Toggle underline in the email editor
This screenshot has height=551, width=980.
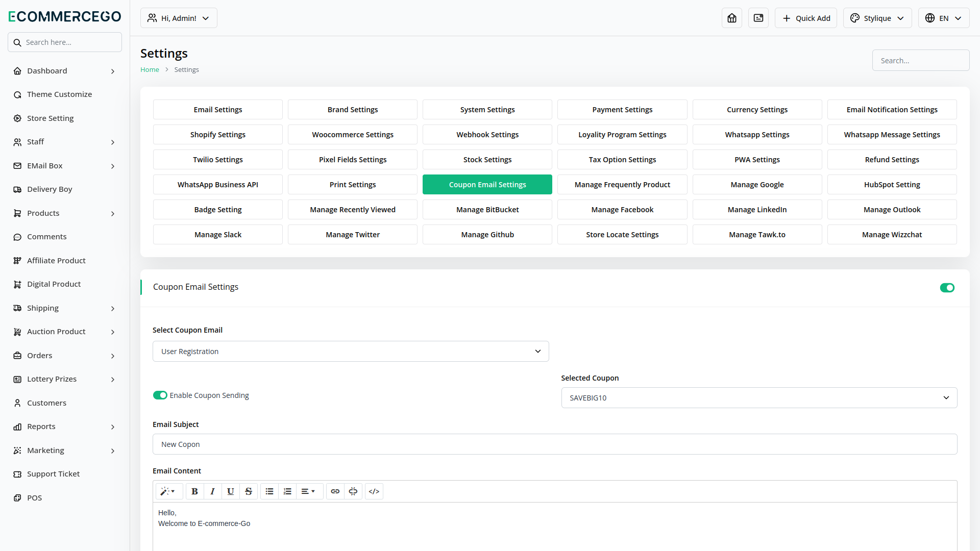click(230, 491)
